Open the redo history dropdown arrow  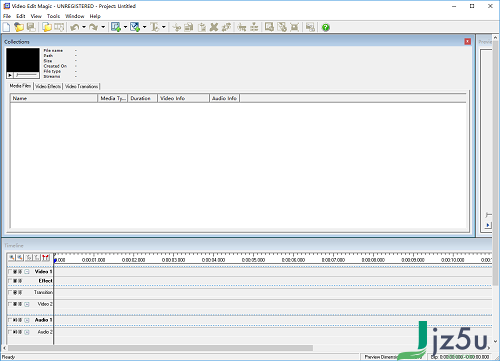tap(103, 27)
